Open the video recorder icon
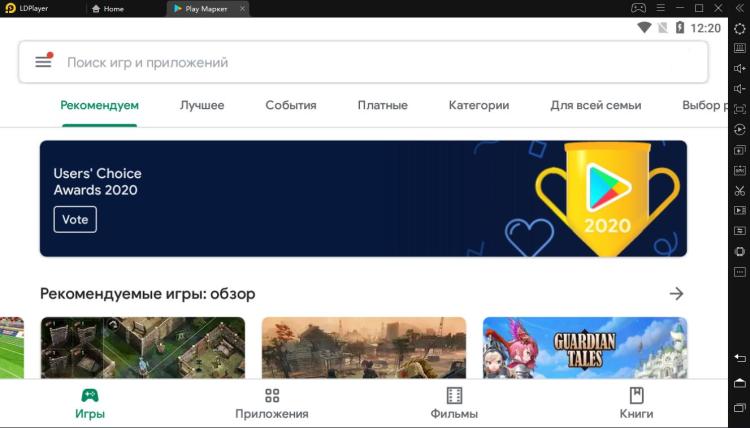 (739, 210)
